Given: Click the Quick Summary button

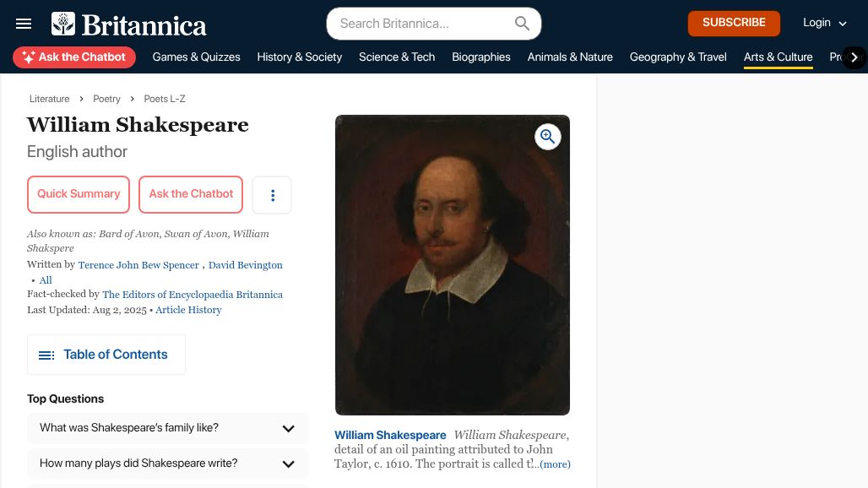Looking at the screenshot, I should pos(79,194).
